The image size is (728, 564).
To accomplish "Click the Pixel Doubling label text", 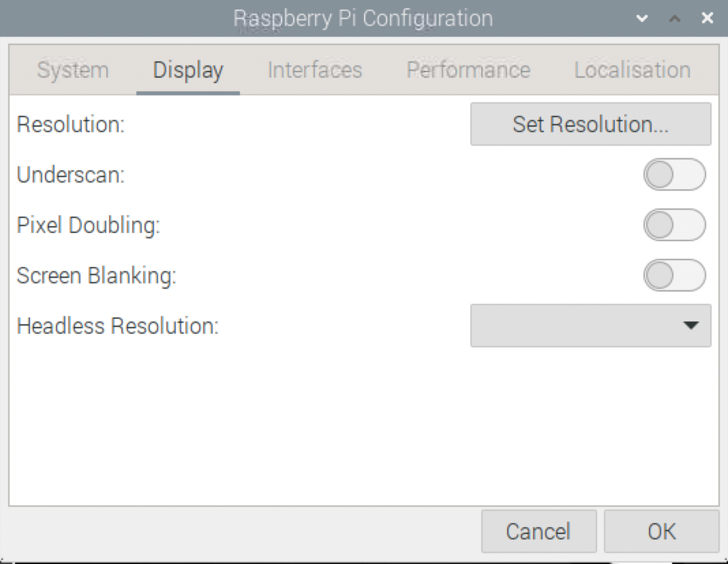I will tap(88, 225).
